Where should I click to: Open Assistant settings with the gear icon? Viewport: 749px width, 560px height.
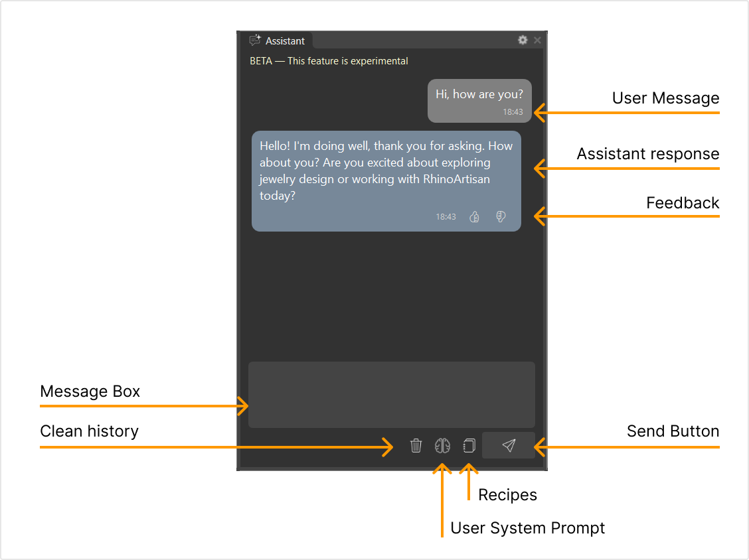coord(523,40)
